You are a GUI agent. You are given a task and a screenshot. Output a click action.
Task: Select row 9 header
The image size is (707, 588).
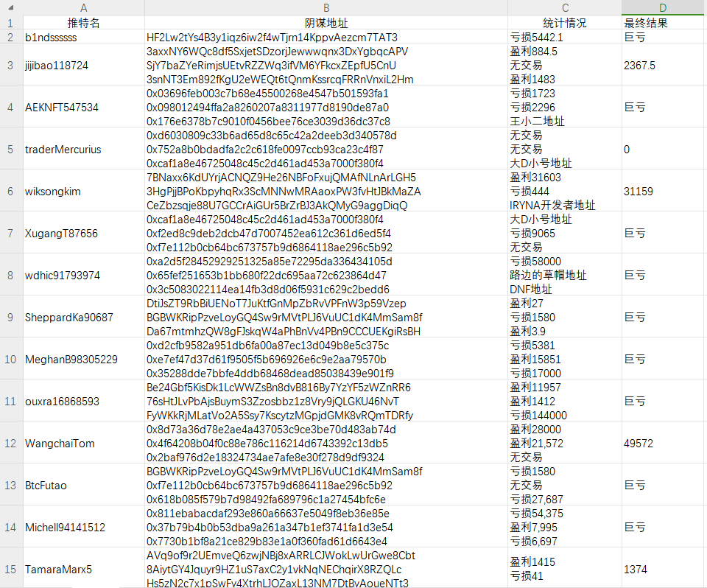click(11, 317)
